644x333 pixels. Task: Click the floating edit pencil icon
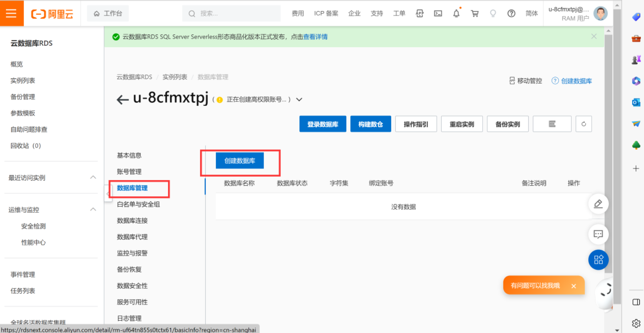point(598,204)
